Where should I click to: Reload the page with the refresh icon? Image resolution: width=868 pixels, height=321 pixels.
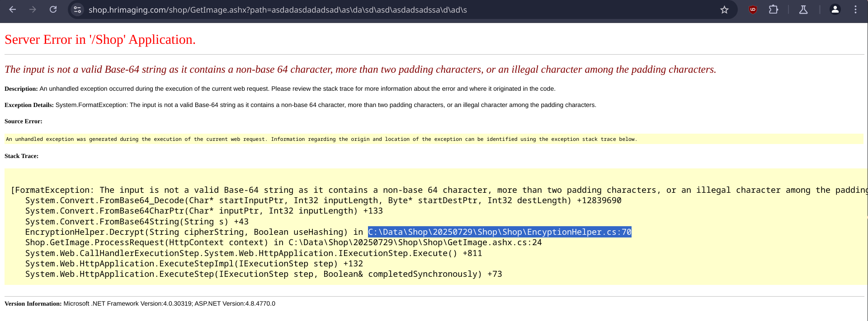point(53,9)
